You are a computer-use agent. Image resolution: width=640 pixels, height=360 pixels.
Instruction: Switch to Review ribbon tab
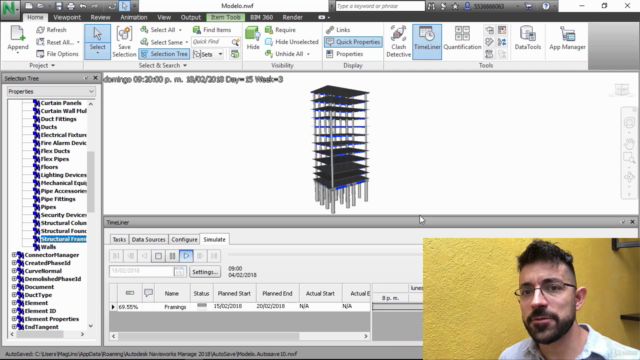click(x=100, y=17)
